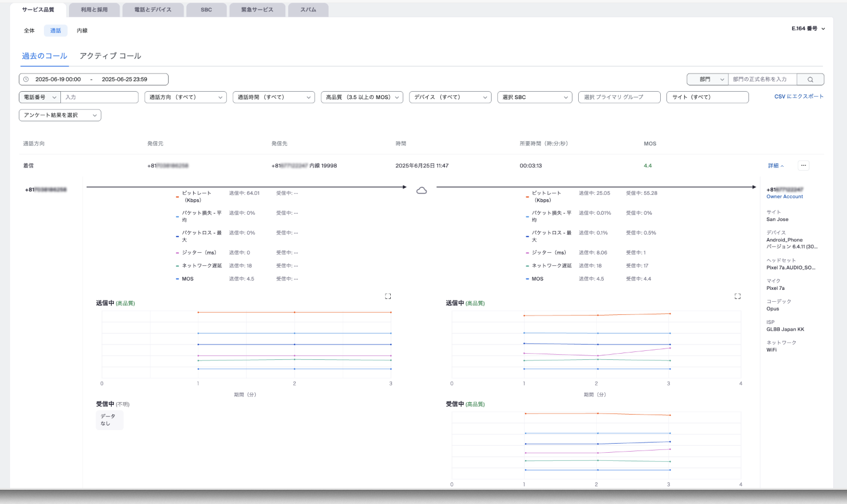The image size is (847, 504).
Task: Open the 電話番号 type dropdown
Action: point(40,97)
